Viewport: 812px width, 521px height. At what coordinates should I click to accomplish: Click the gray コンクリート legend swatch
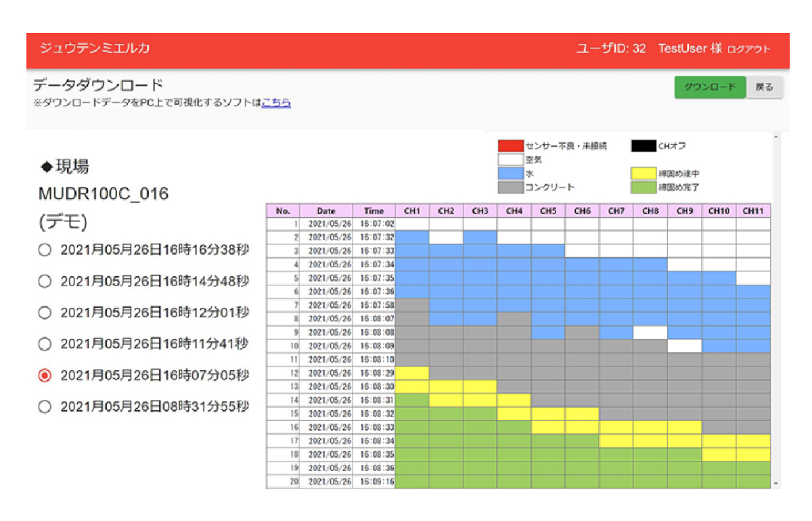coord(510,187)
